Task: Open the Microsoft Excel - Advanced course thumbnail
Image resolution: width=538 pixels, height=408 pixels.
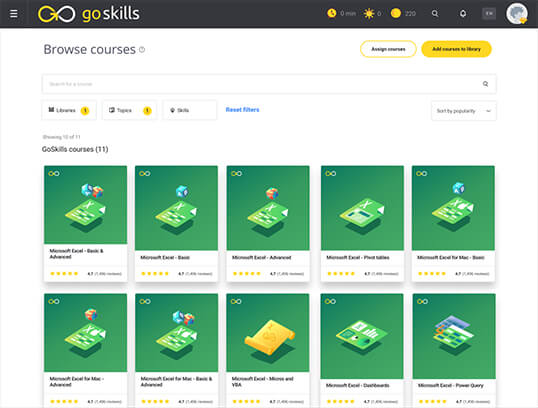Action: [x=268, y=208]
